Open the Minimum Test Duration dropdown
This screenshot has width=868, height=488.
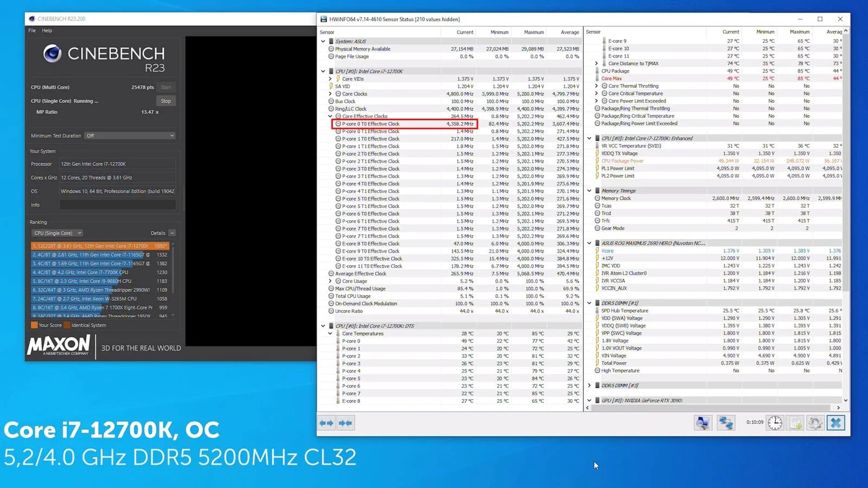(130, 136)
